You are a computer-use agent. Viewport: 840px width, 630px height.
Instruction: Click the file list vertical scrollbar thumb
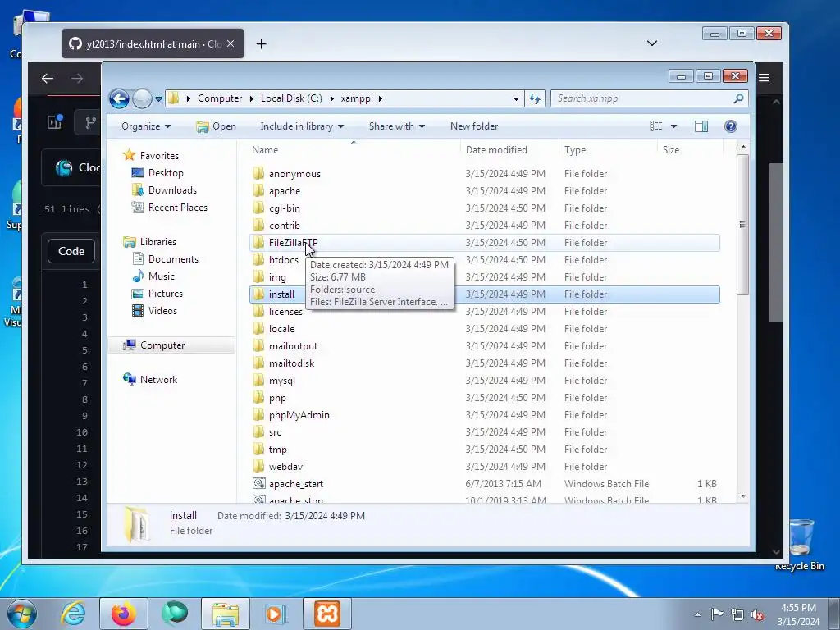tap(742, 225)
